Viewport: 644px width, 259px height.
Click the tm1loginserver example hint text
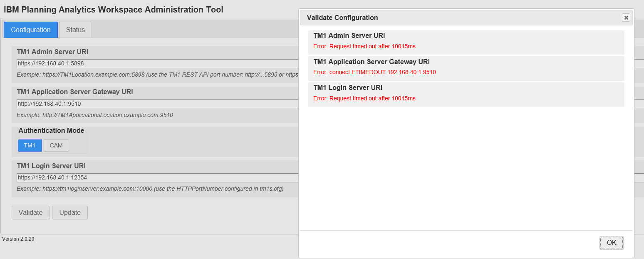(x=150, y=189)
